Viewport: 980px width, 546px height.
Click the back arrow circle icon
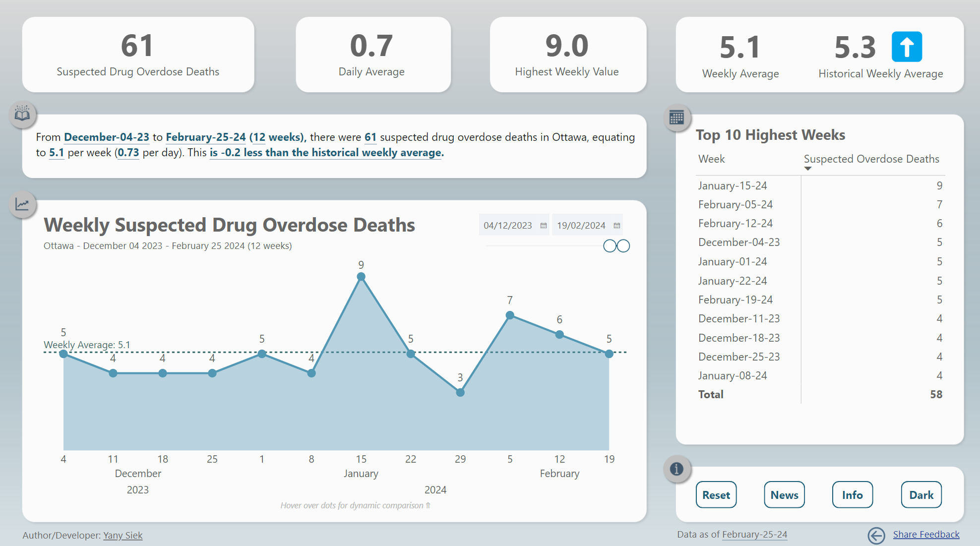876,535
